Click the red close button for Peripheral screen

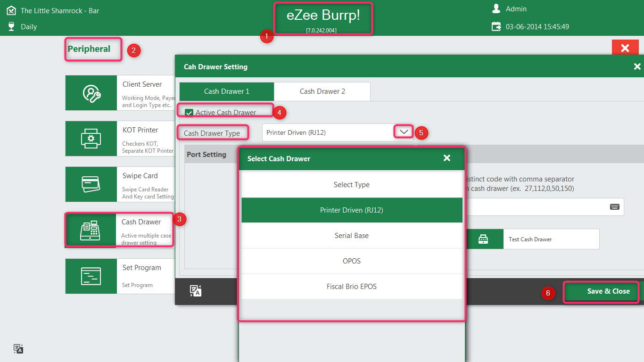click(x=625, y=48)
